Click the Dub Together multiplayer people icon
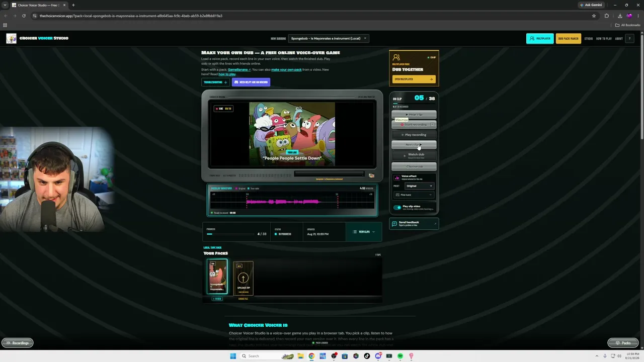The width and height of the screenshot is (644, 362). click(396, 58)
